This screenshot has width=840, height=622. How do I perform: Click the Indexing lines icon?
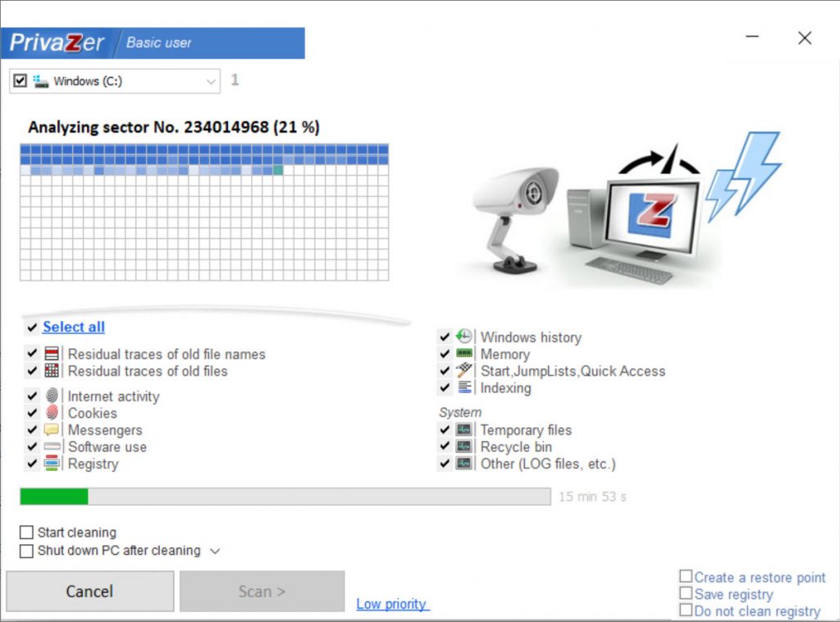point(465,388)
